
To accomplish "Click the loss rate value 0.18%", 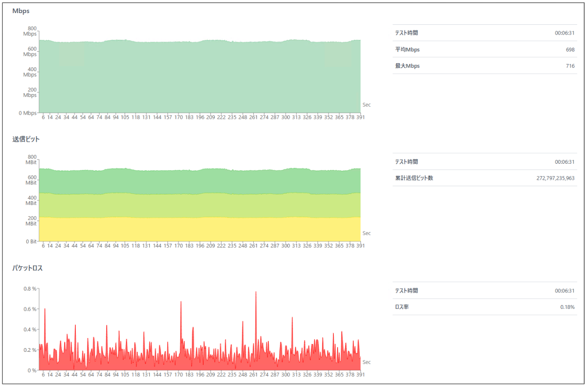I will coord(567,307).
